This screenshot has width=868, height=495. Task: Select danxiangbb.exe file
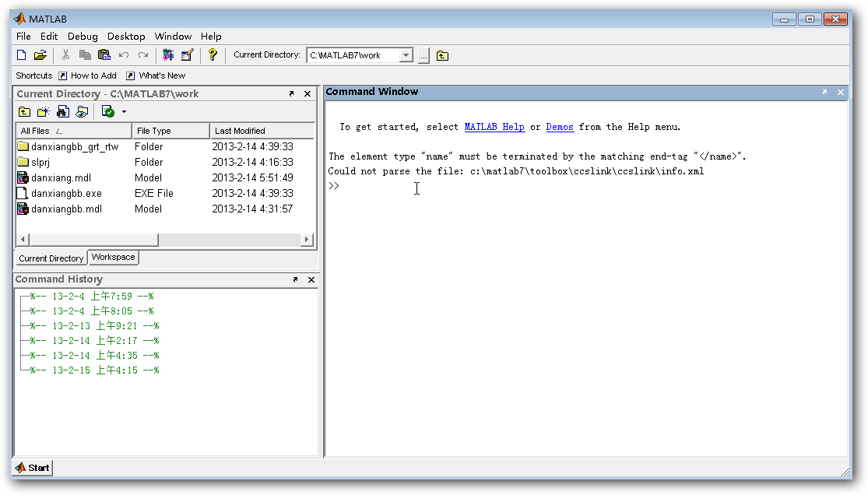[x=60, y=193]
